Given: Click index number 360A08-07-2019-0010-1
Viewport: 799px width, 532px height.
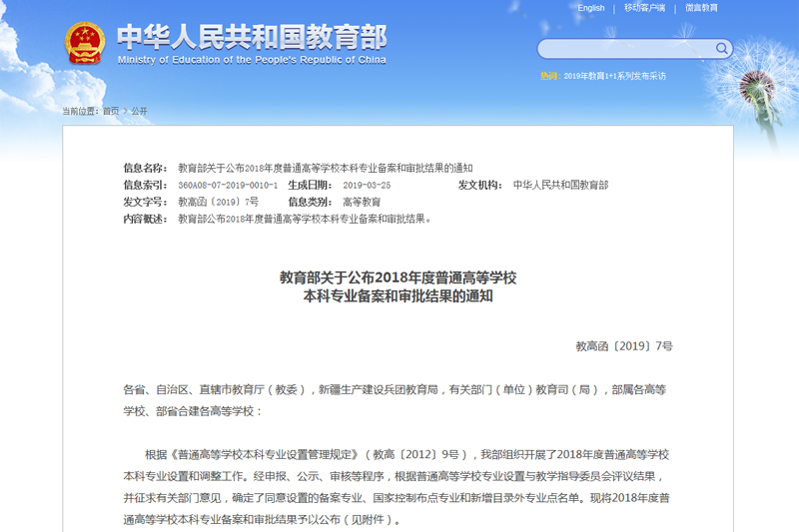Looking at the screenshot, I should [228, 185].
